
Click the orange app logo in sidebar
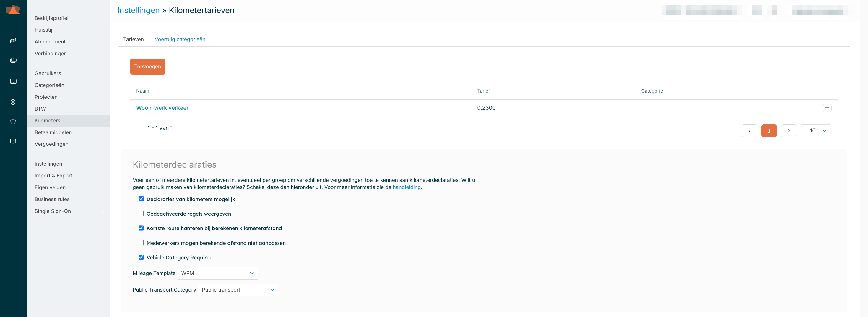pos(13,9)
